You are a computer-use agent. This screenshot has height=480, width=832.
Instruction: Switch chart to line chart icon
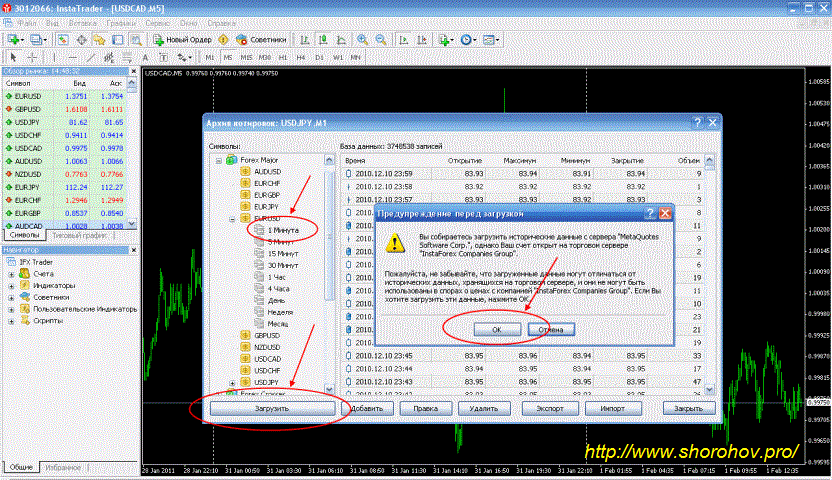341,40
